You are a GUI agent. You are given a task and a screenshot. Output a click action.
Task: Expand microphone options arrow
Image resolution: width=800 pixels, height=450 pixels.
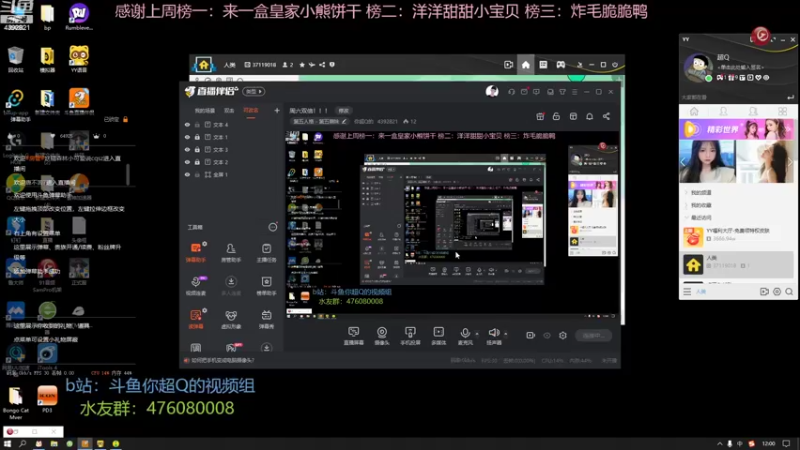pyautogui.click(x=477, y=334)
